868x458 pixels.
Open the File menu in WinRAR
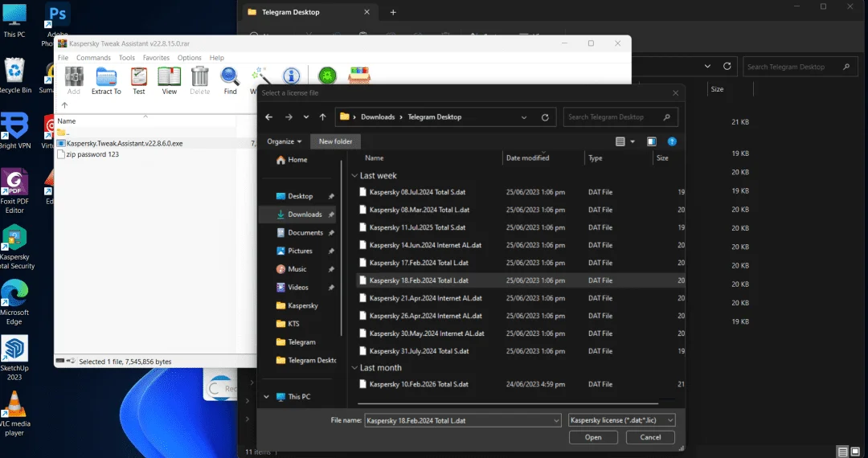click(x=63, y=58)
